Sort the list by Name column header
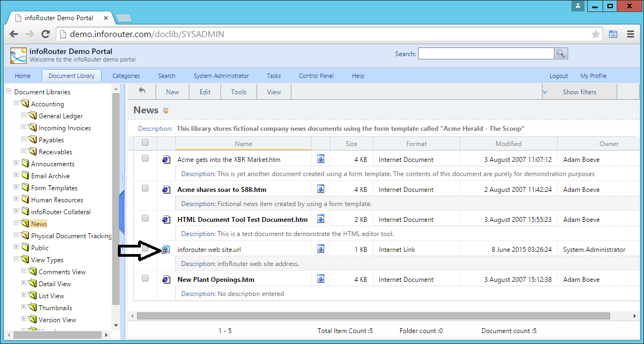The image size is (644, 344). point(243,144)
